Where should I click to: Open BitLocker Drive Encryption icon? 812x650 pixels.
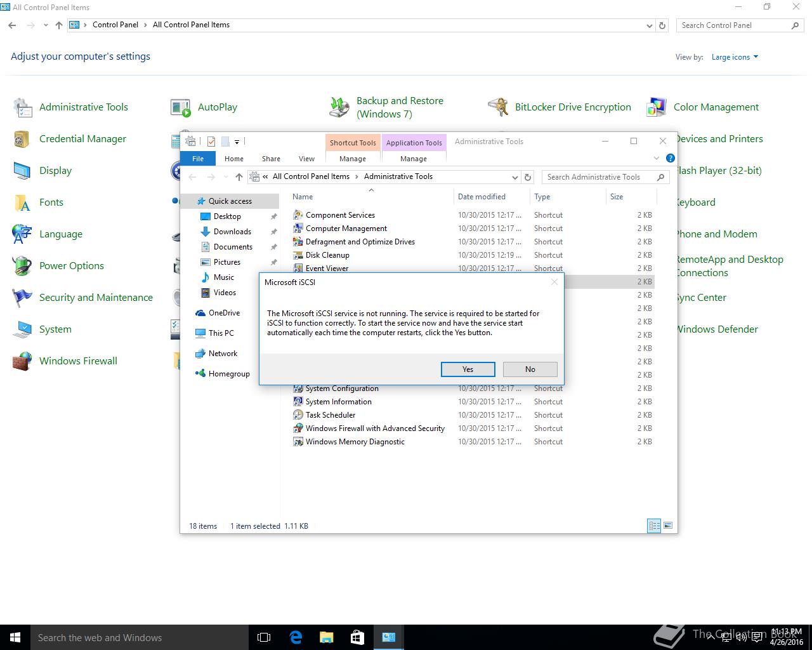498,107
